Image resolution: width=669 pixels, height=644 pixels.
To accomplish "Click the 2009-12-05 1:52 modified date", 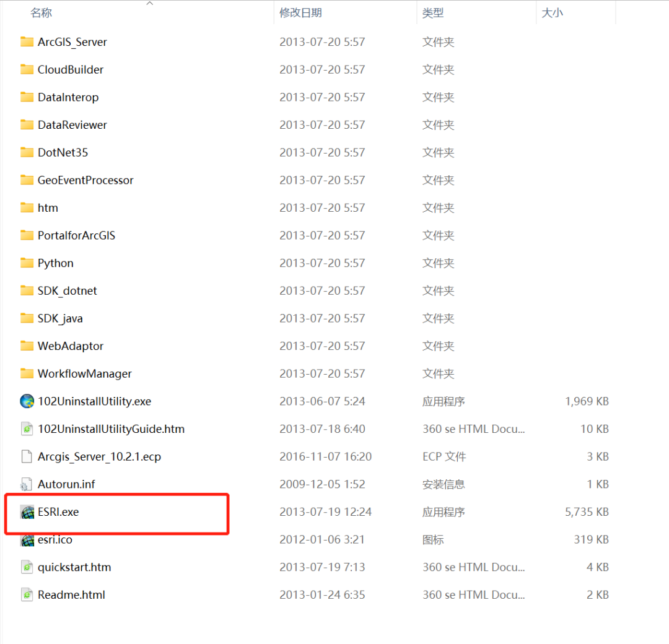I will point(322,484).
